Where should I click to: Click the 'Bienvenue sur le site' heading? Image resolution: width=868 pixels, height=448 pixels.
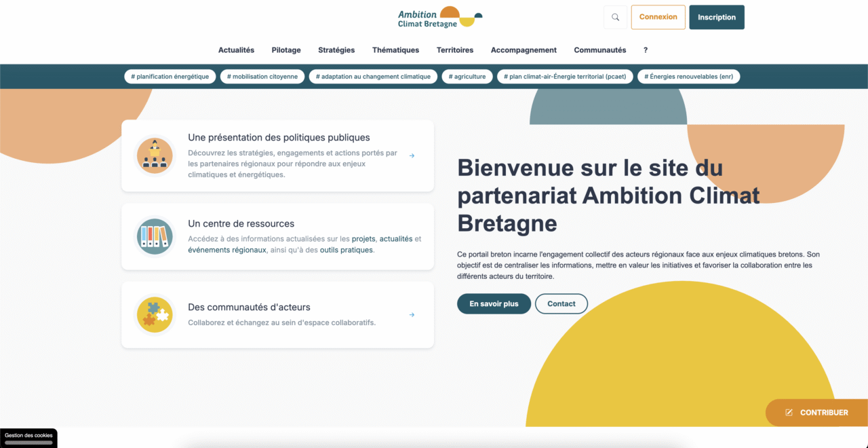[608, 195]
